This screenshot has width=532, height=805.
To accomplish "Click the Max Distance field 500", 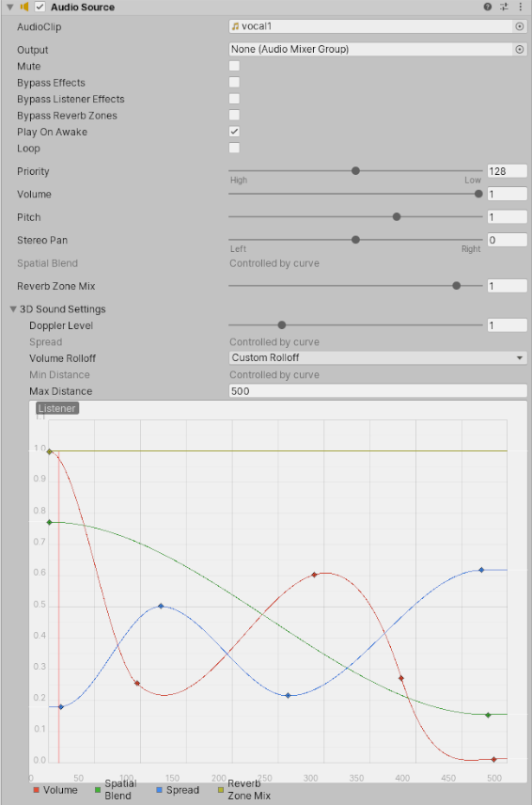I will pos(378,391).
